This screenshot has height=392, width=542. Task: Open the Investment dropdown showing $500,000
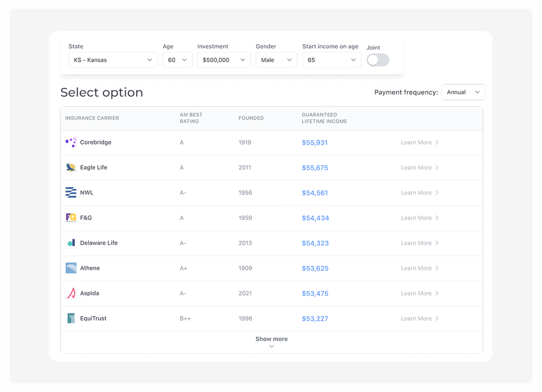pos(224,60)
